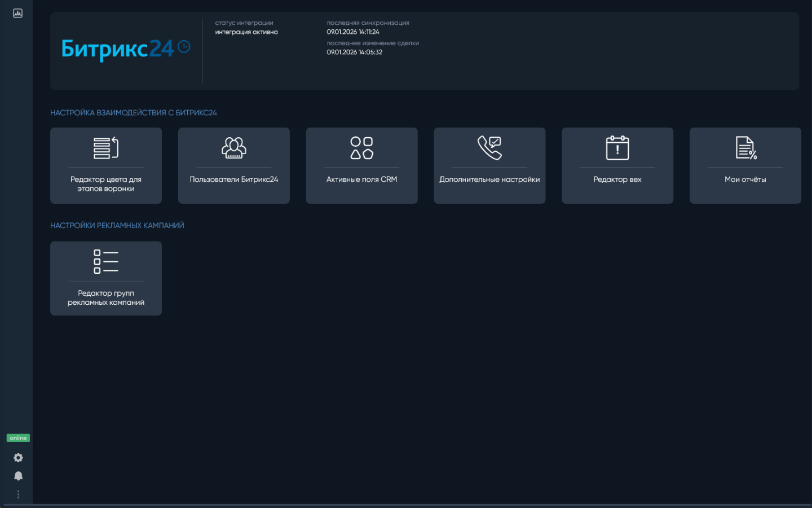Viewport: 812px width, 508px height.
Task: Go to "Дополнительные настройки" label
Action: (x=489, y=179)
